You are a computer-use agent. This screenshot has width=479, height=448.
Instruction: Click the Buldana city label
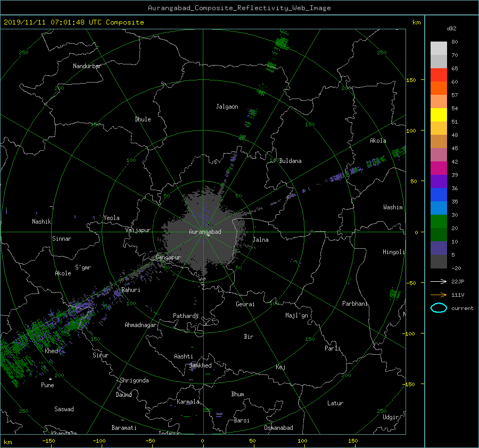[290, 161]
